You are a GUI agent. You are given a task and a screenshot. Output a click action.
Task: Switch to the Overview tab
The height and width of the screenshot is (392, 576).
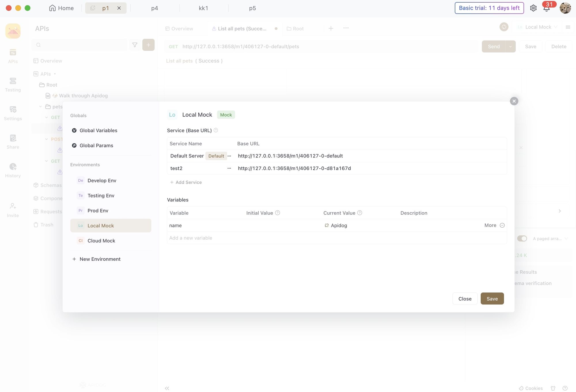pos(179,28)
